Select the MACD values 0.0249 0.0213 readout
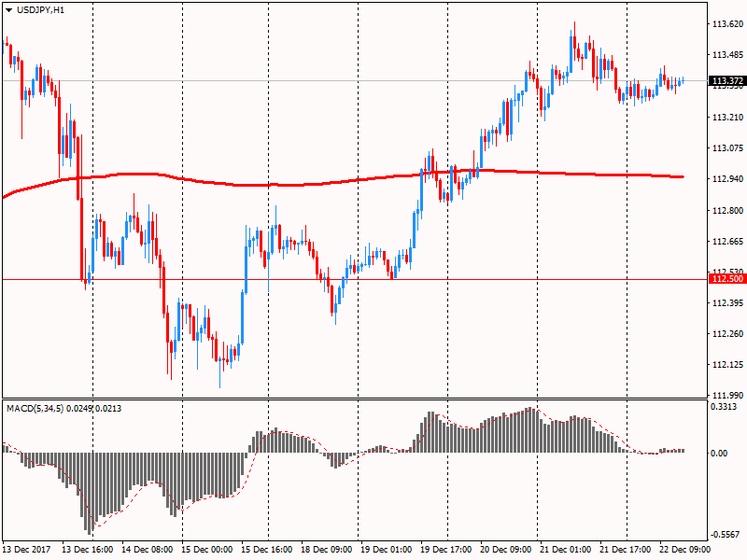This screenshot has width=747, height=560. [94, 409]
